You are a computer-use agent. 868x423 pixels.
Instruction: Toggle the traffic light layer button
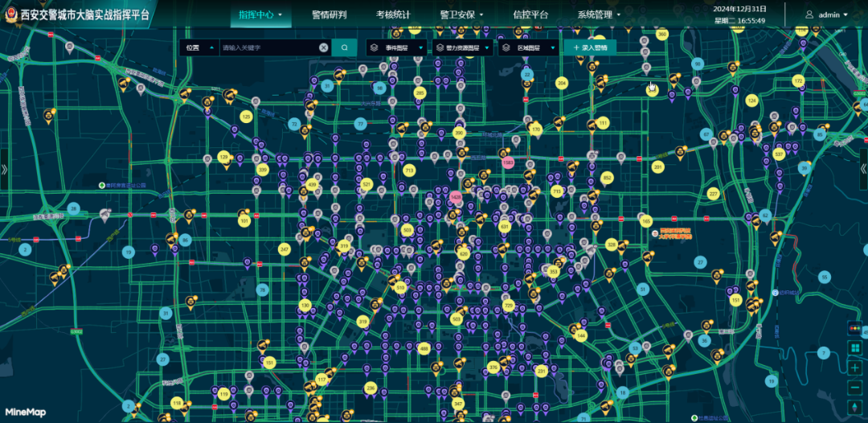[854, 328]
